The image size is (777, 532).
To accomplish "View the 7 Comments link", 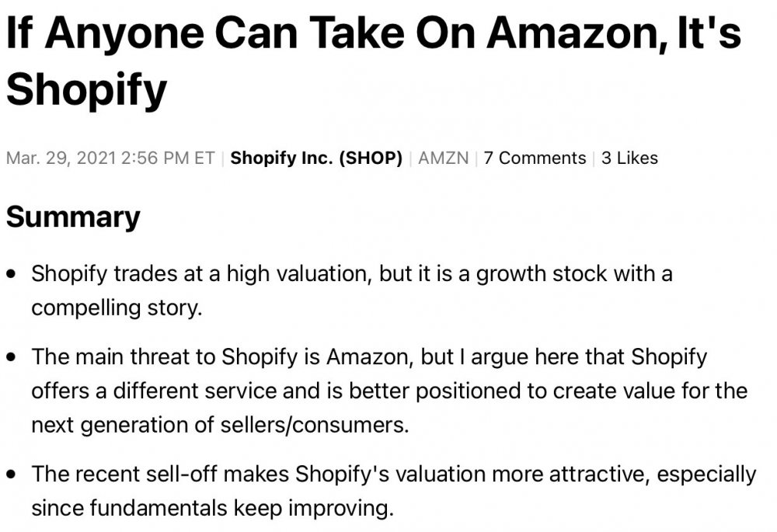I will 535,158.
